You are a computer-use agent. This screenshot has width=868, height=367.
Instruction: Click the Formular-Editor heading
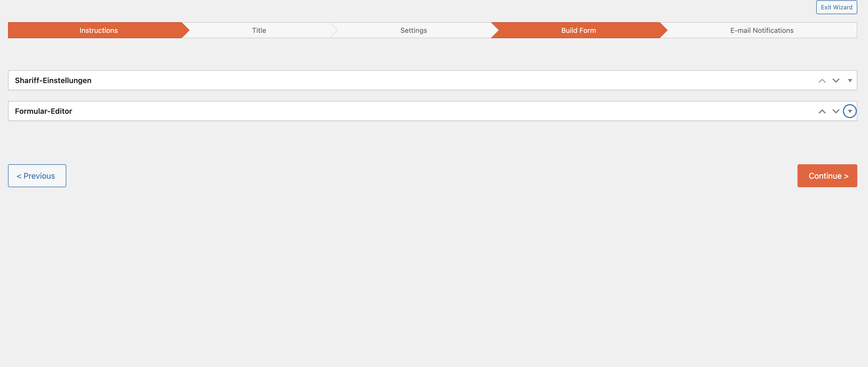point(44,111)
